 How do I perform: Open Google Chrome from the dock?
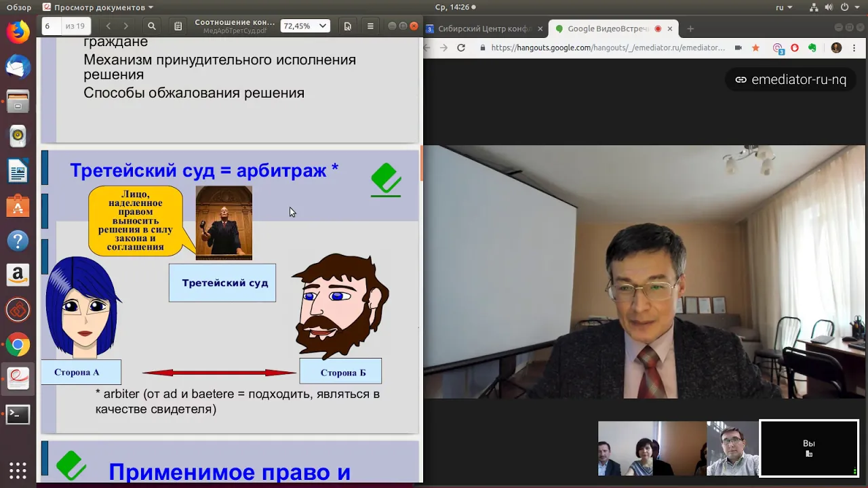point(18,345)
